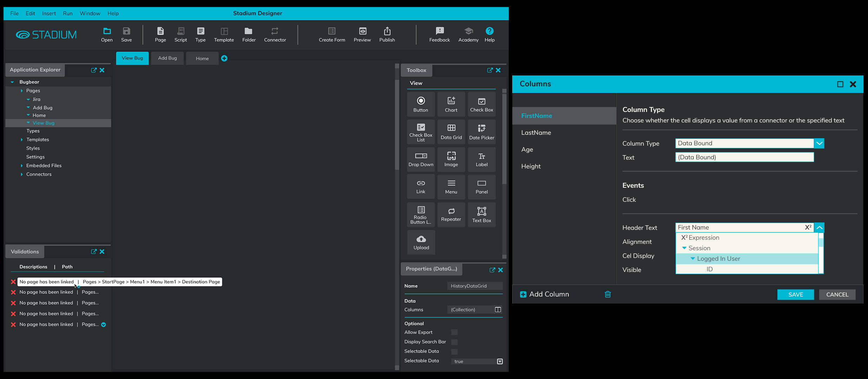
Task: Click the Create Form toolbar icon
Action: (332, 35)
